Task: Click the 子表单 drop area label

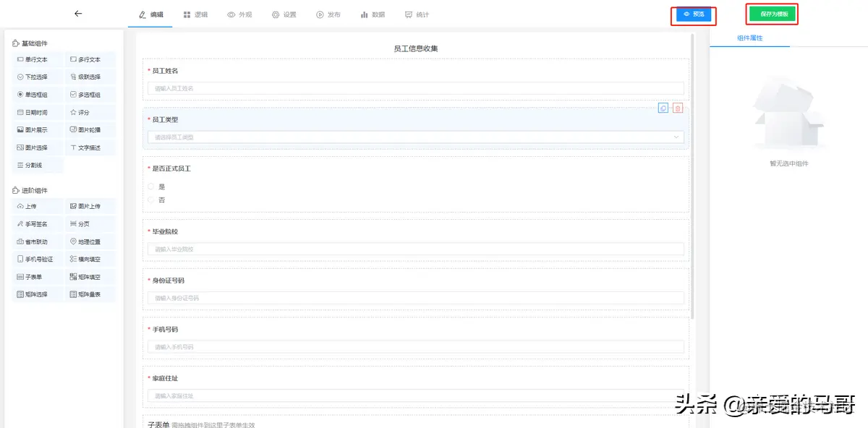Action: coord(158,424)
